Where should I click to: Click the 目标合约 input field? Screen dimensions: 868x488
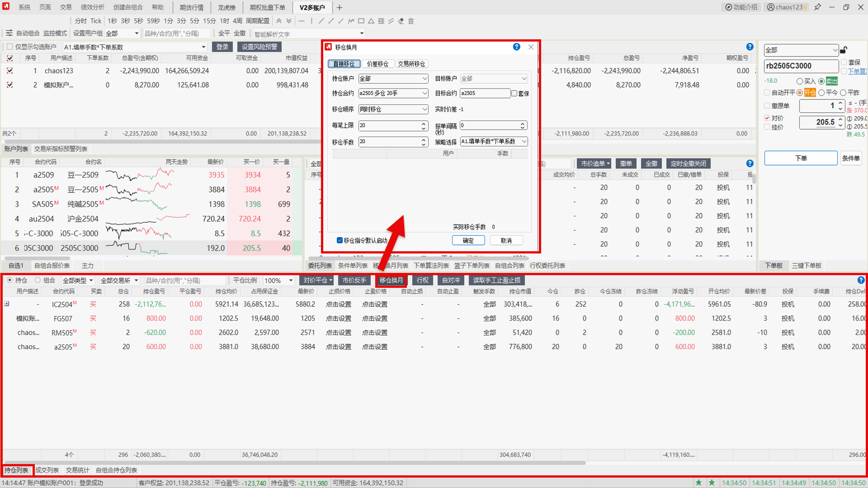click(485, 93)
